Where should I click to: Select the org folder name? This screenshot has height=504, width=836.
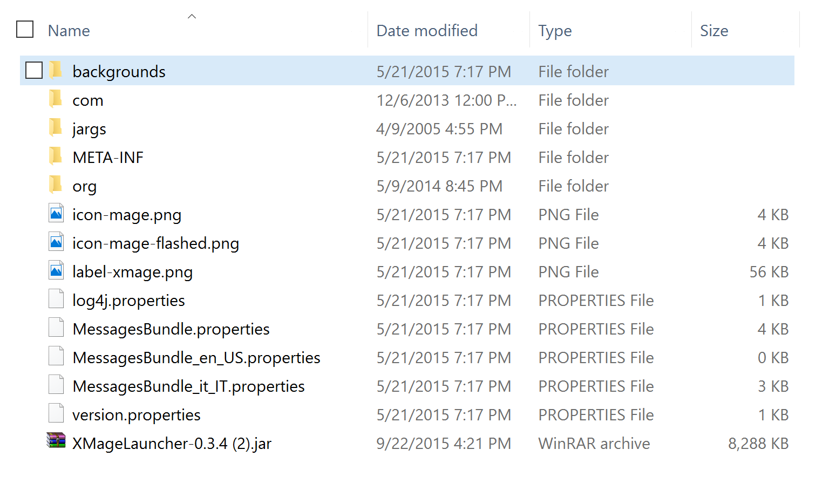[x=85, y=186]
